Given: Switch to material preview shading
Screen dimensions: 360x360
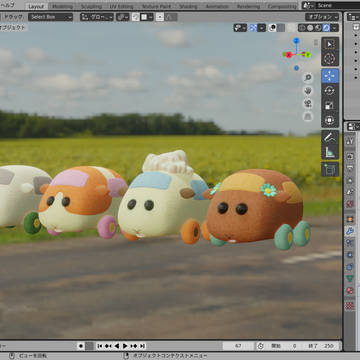Looking at the screenshot, I should click(x=318, y=28).
